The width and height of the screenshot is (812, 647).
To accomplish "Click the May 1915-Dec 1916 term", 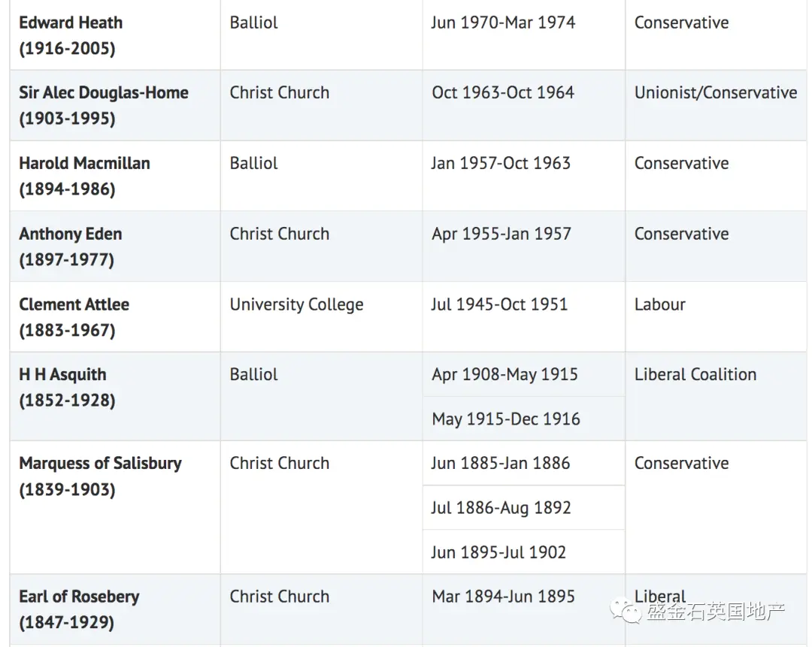I will (x=506, y=419).
